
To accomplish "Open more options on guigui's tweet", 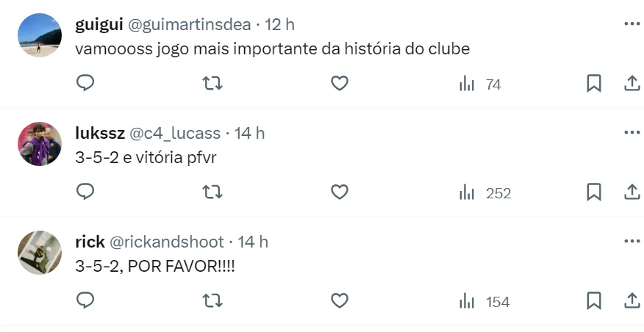I will pos(632,24).
